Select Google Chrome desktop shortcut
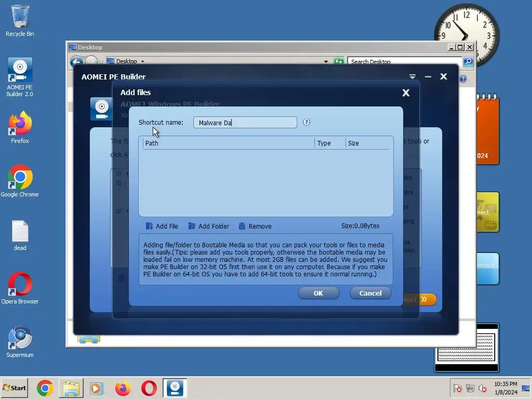Screen dimensions: 532x399 click(x=20, y=181)
